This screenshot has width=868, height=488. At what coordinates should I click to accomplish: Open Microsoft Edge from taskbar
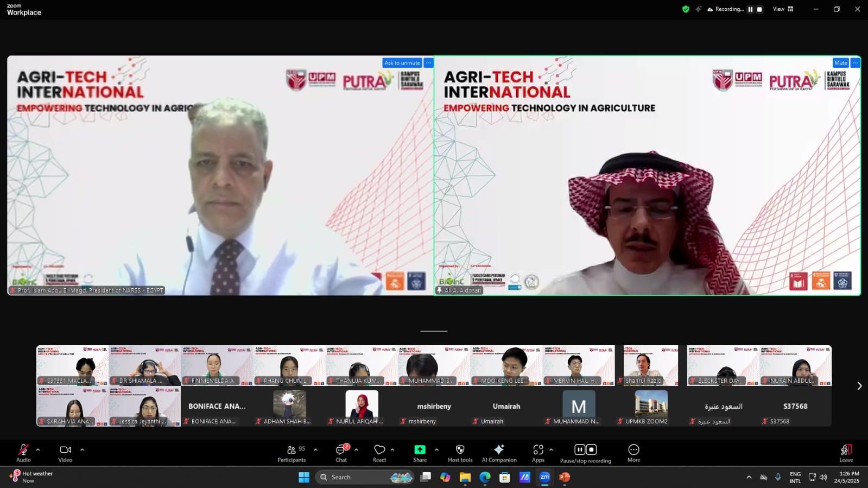485,477
